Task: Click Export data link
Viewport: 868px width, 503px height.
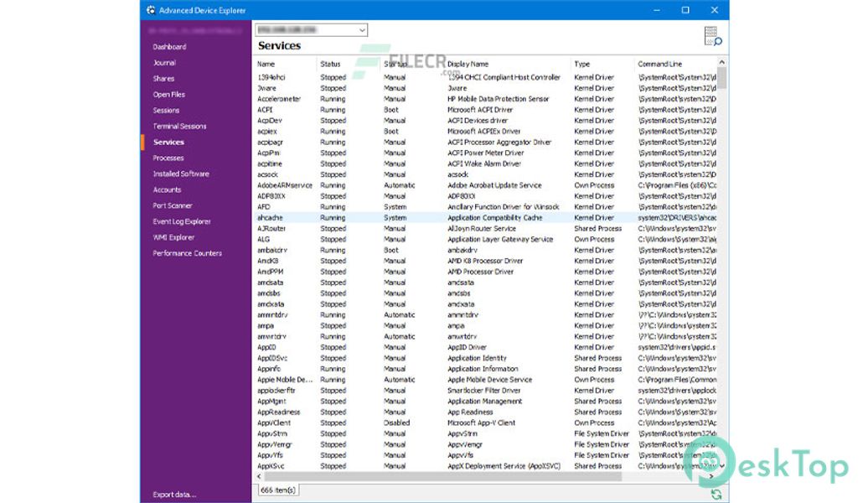Action: (x=174, y=495)
